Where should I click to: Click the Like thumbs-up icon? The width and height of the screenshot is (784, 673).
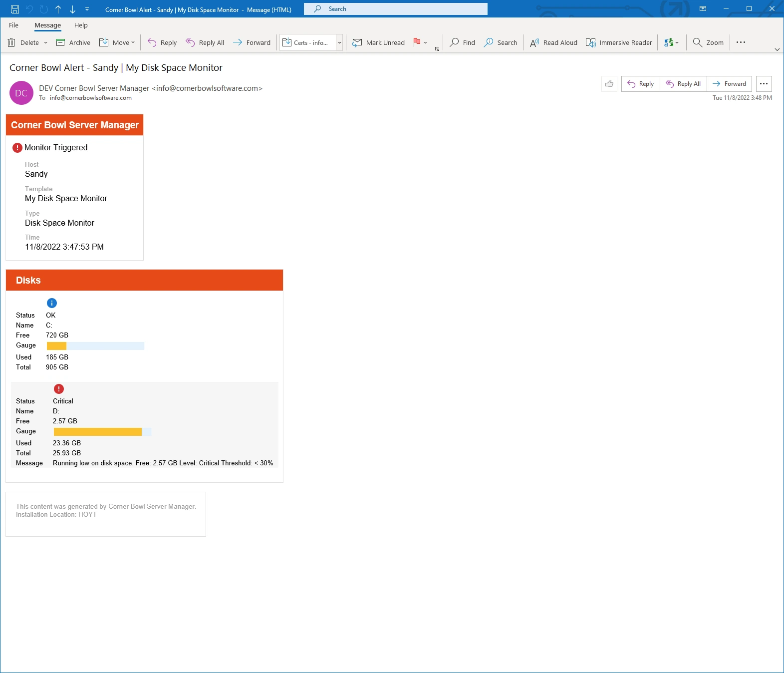pyautogui.click(x=609, y=84)
